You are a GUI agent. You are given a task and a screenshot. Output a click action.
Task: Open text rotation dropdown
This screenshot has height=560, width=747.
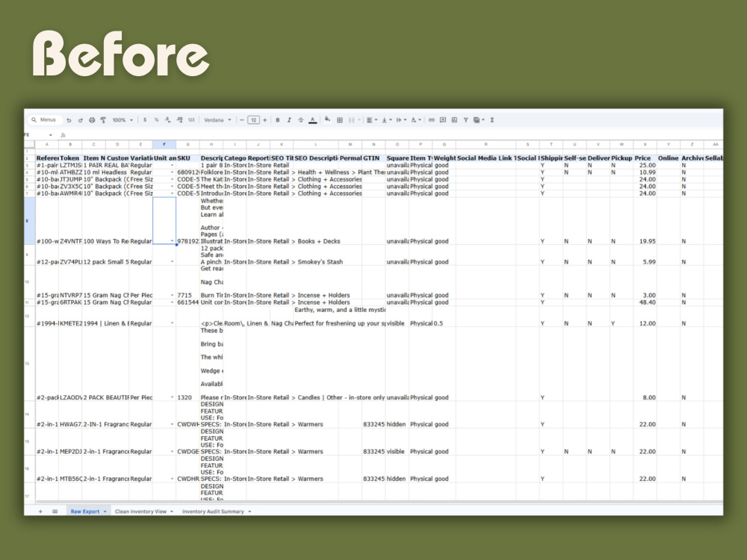415,120
